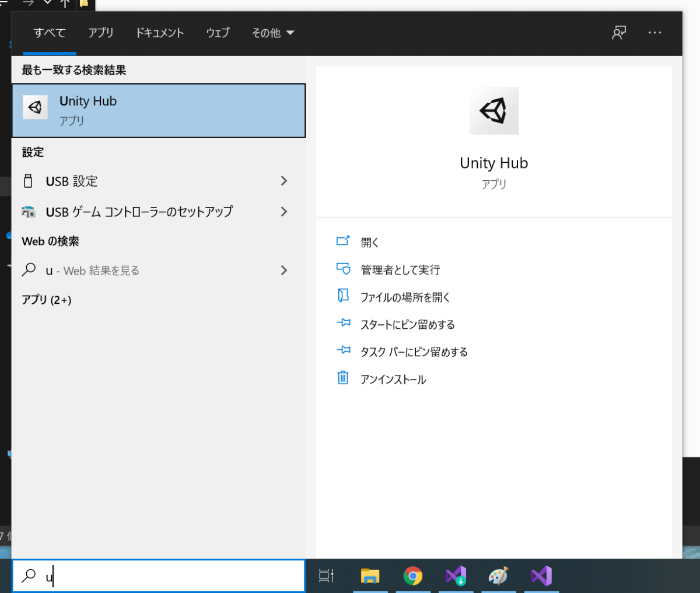Screen dimensions: 700x593
Task: Click the 開く open icon
Action: point(343,240)
